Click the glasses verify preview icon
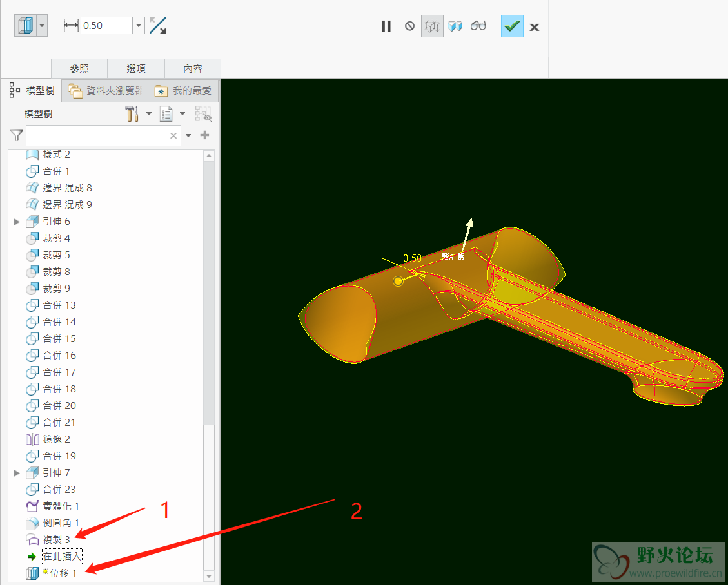Image resolution: width=728 pixels, height=585 pixels. tap(478, 26)
